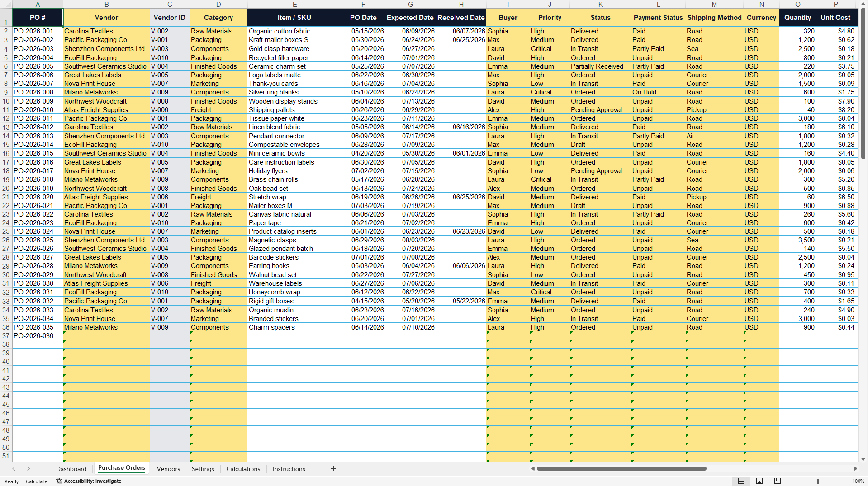Open sheet tab options three-dot handle
This screenshot has height=486, width=868.
point(522,469)
